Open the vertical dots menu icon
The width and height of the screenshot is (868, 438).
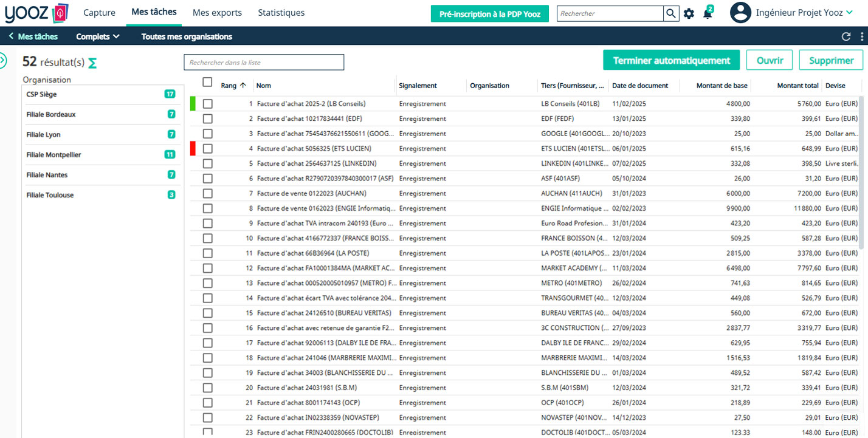862,36
